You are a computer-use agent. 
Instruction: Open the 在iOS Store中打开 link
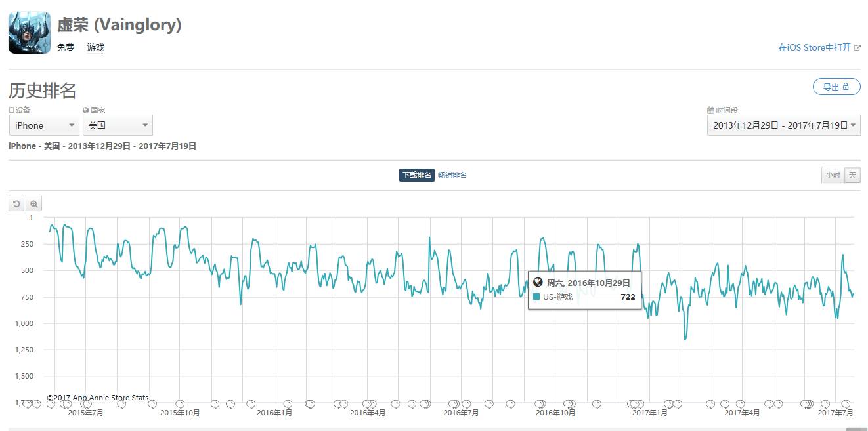pyautogui.click(x=814, y=47)
